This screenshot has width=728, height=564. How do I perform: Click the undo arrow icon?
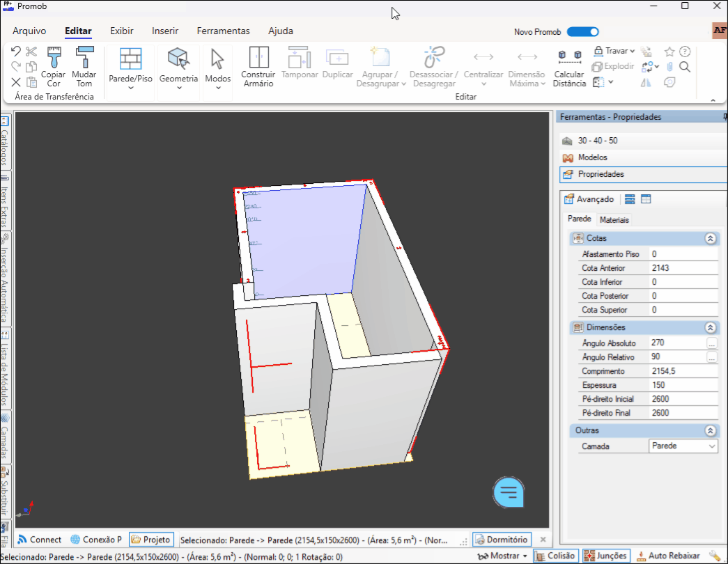[x=16, y=52]
